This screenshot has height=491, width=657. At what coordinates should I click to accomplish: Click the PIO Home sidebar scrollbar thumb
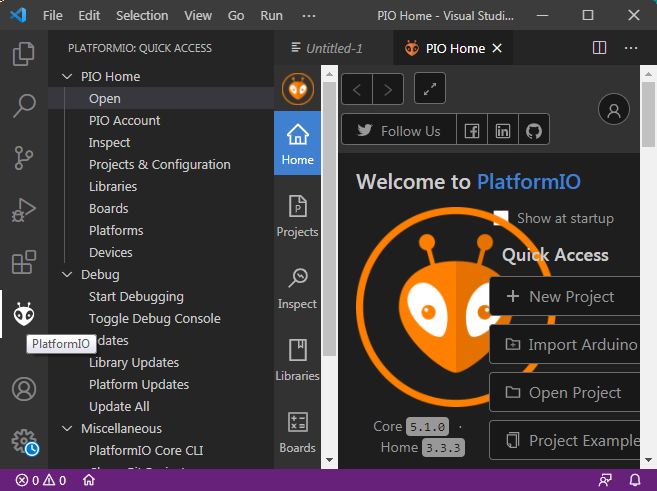[x=329, y=219]
